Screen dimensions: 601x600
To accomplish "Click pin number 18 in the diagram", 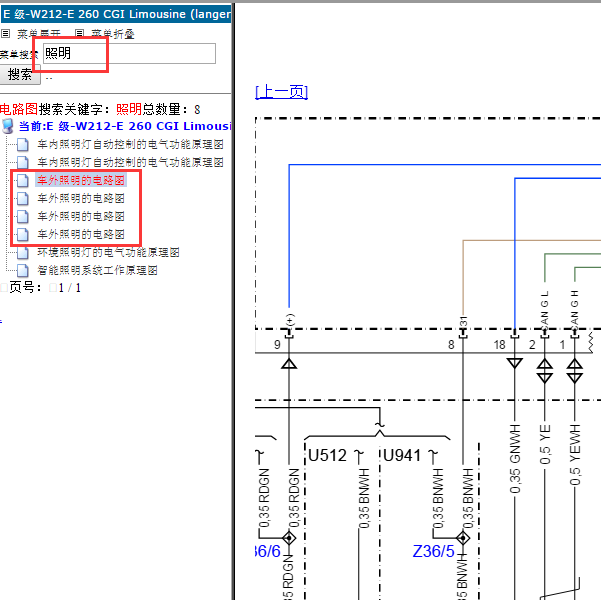I will pyautogui.click(x=499, y=345).
